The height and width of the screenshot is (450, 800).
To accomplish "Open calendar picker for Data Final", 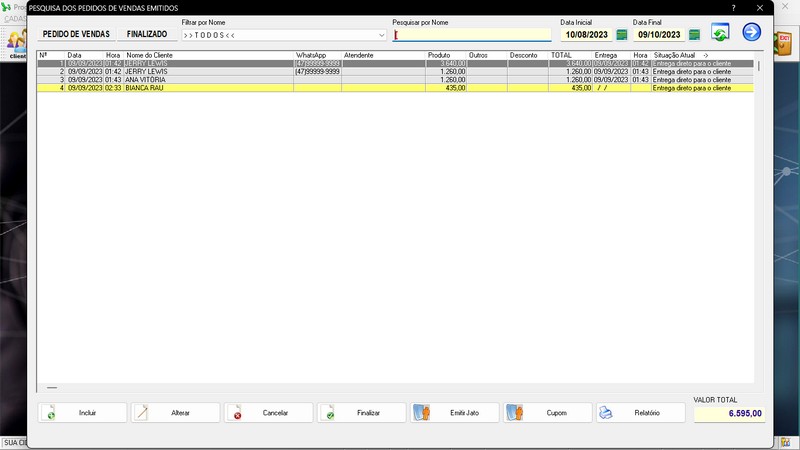I will coord(694,35).
